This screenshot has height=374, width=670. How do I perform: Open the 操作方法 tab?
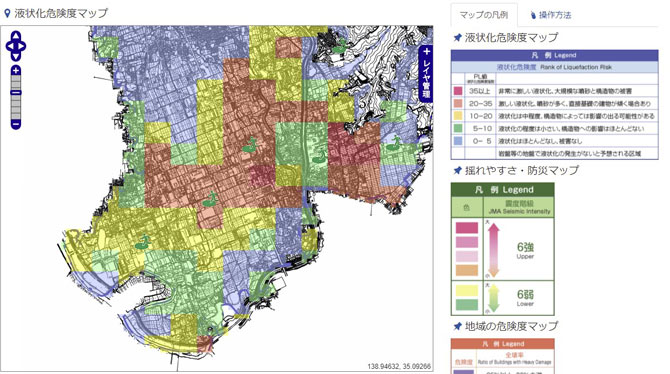[550, 15]
